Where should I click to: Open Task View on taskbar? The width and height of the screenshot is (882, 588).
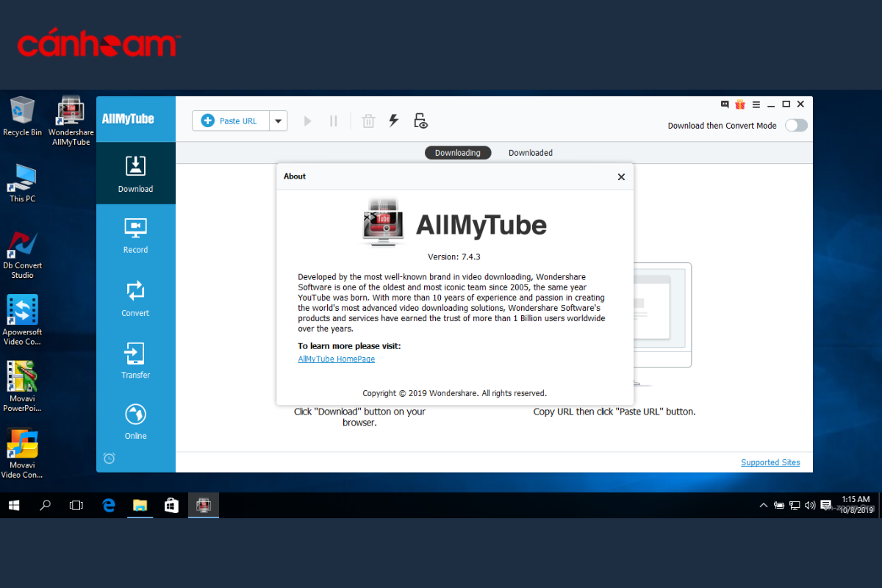click(x=76, y=505)
